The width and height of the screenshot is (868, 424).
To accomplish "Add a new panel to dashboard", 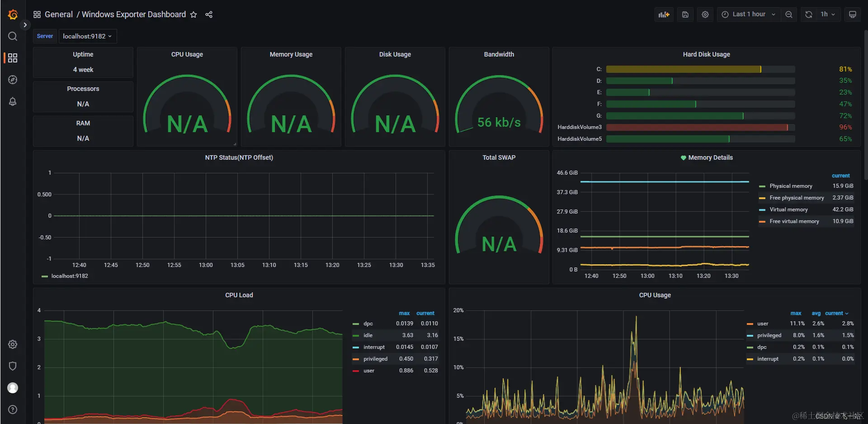I will (x=664, y=14).
